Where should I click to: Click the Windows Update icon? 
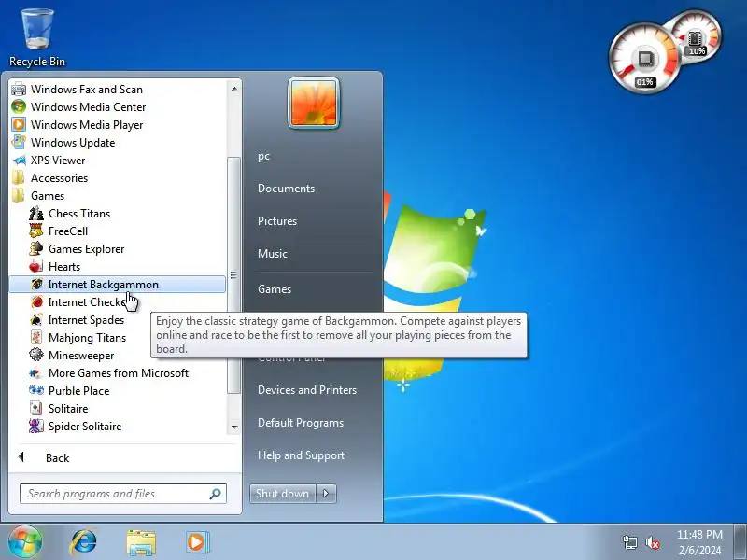19,142
